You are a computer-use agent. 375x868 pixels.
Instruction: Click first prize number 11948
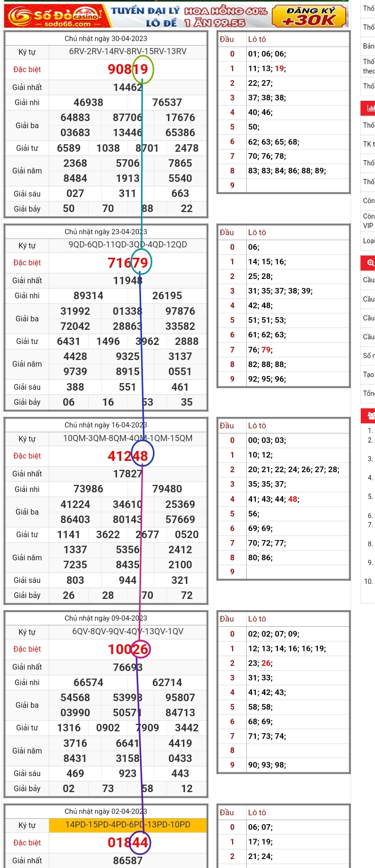(128, 280)
